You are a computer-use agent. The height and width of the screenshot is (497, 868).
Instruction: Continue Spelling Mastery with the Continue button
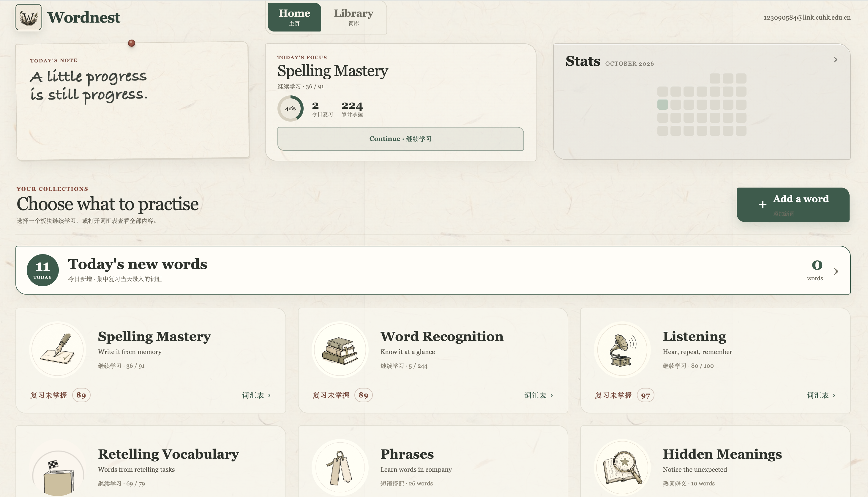[400, 139]
